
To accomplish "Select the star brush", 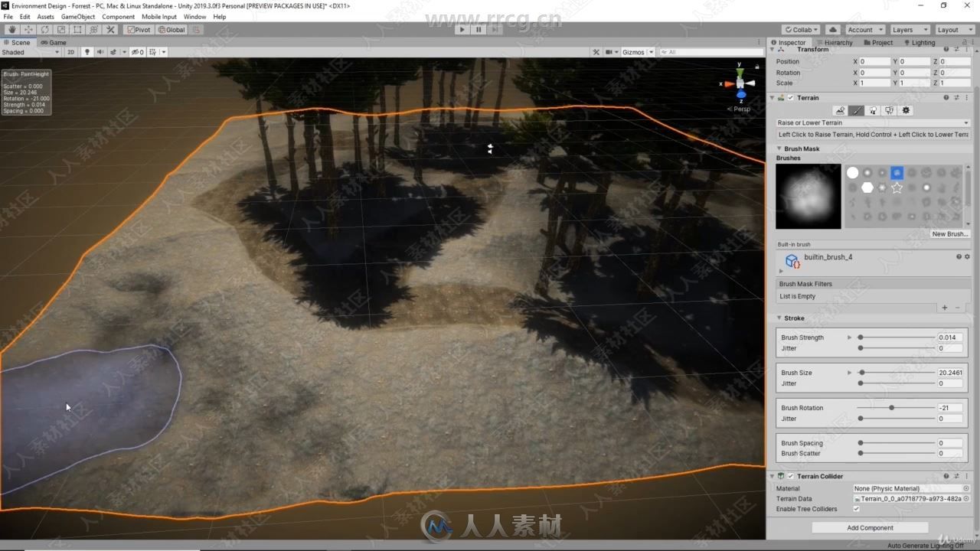I will pyautogui.click(x=897, y=187).
